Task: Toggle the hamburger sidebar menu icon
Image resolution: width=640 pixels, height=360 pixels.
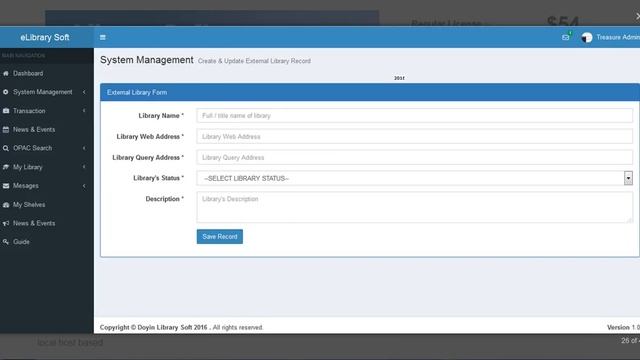Action: click(x=103, y=37)
